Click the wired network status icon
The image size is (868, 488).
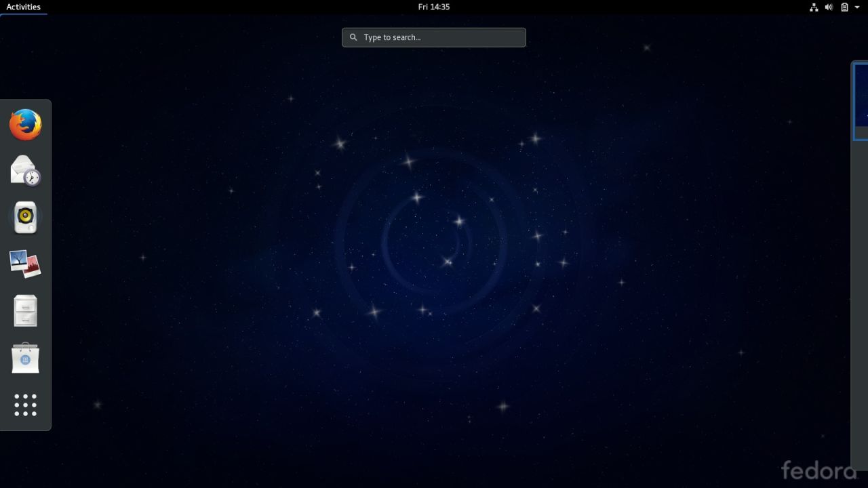pos(814,7)
